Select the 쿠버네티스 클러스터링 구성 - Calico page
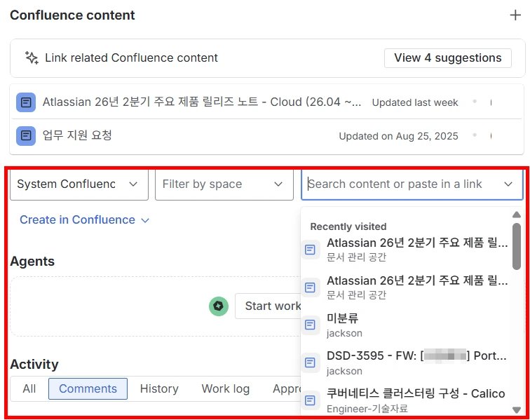This screenshot has height=420, width=530. tap(406, 401)
